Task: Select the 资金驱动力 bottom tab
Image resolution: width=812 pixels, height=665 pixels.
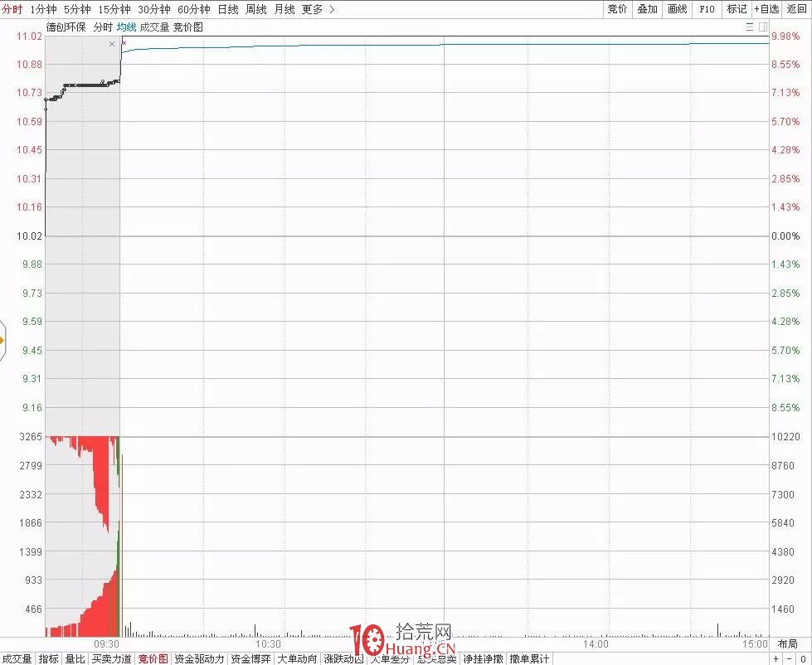Action: (199, 659)
